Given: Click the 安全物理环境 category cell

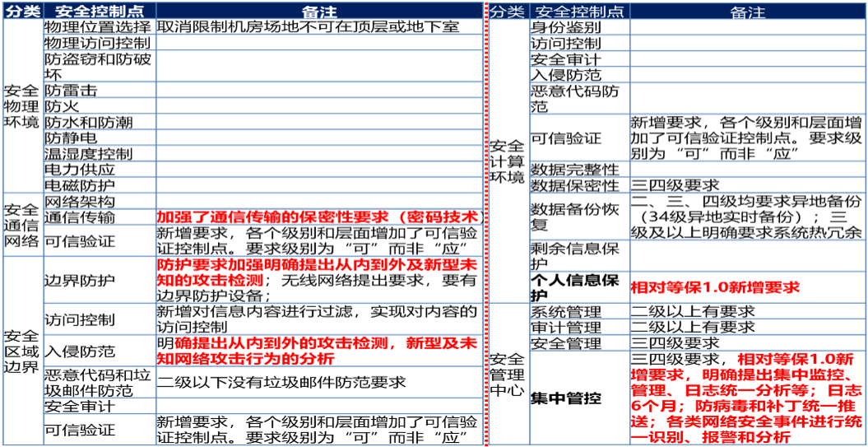Looking at the screenshot, I should click(23, 106).
